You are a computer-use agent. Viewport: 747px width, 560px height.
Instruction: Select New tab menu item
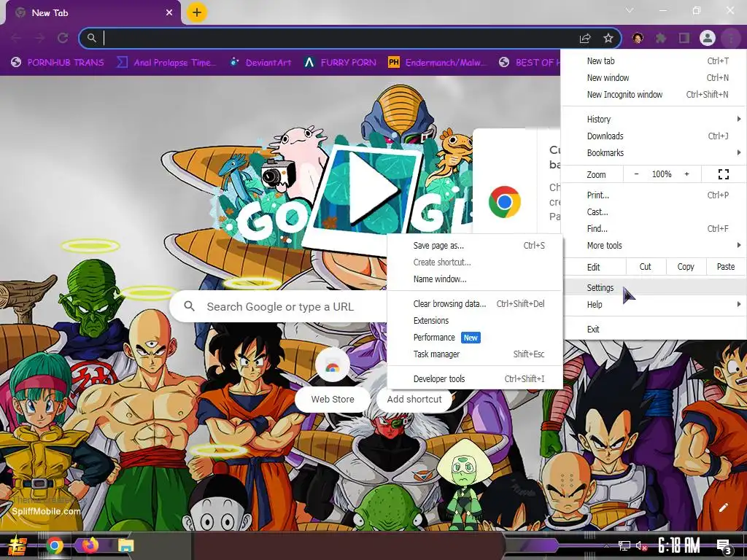654,61
